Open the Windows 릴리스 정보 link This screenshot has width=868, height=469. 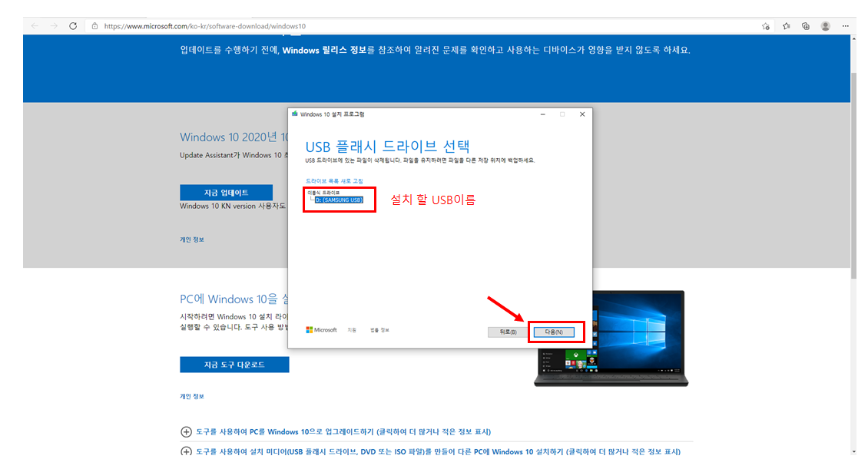coord(324,50)
